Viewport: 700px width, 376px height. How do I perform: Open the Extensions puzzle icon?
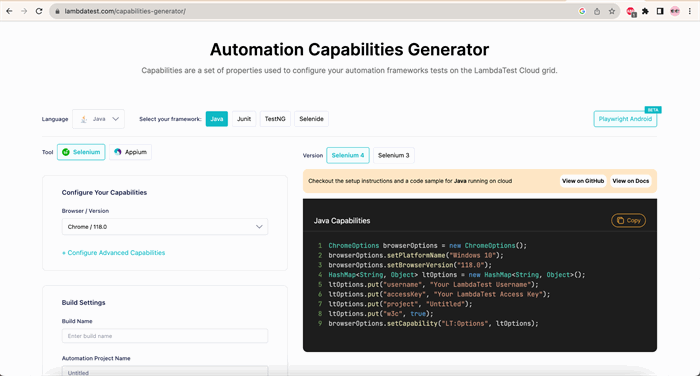[645, 11]
